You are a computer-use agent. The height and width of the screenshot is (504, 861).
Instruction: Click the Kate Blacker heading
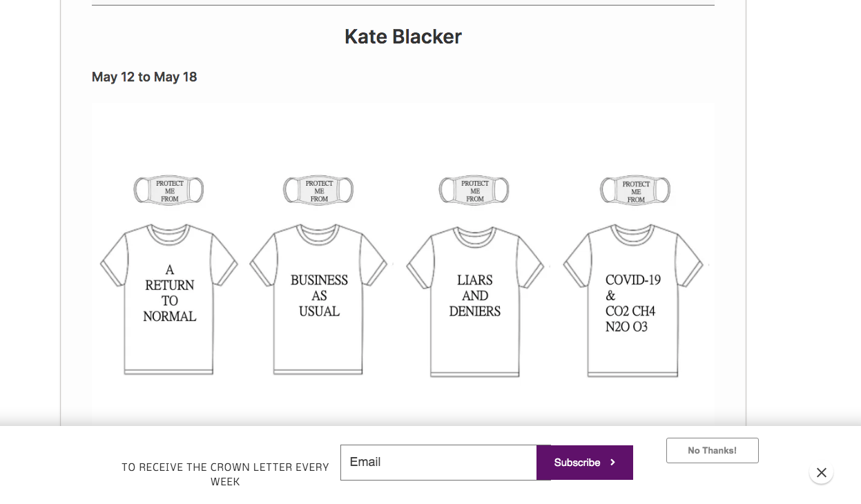pyautogui.click(x=403, y=37)
